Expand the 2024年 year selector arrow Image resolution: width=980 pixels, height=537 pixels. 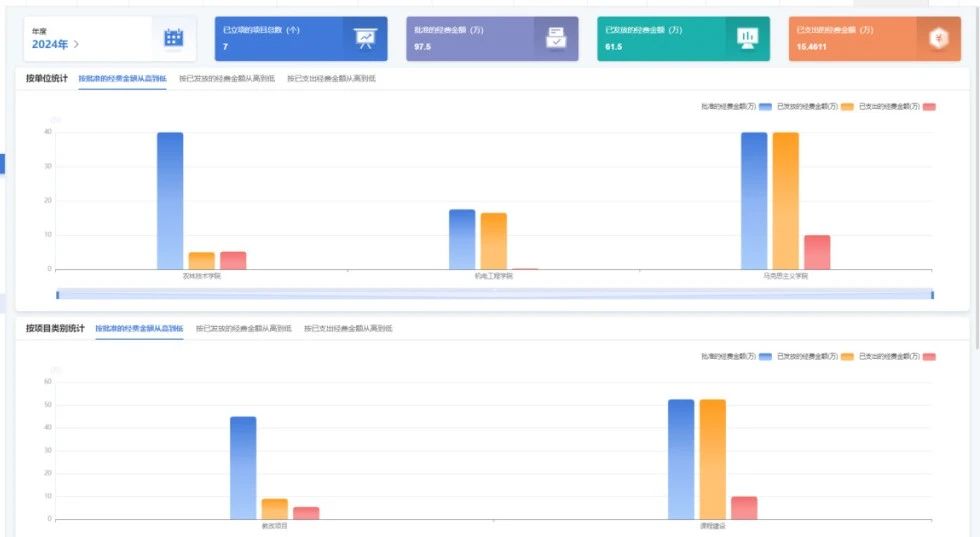76,45
